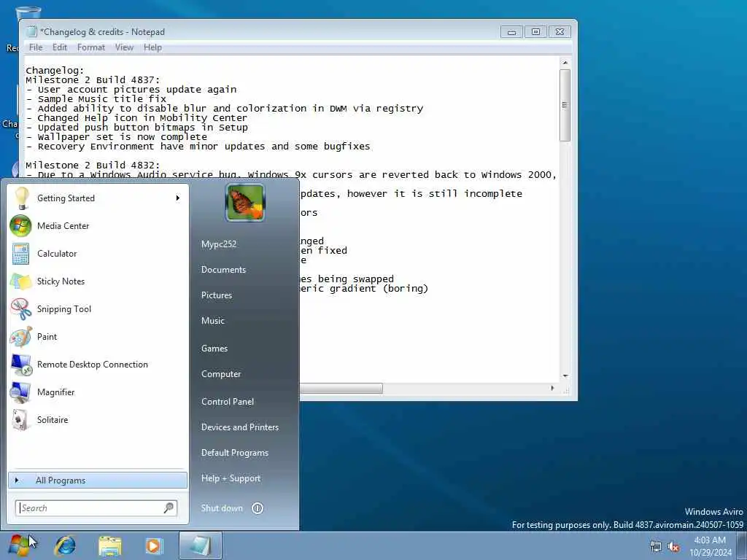
Task: Click the 'Milestone 2 Build 4832:' line
Action: 93,166
